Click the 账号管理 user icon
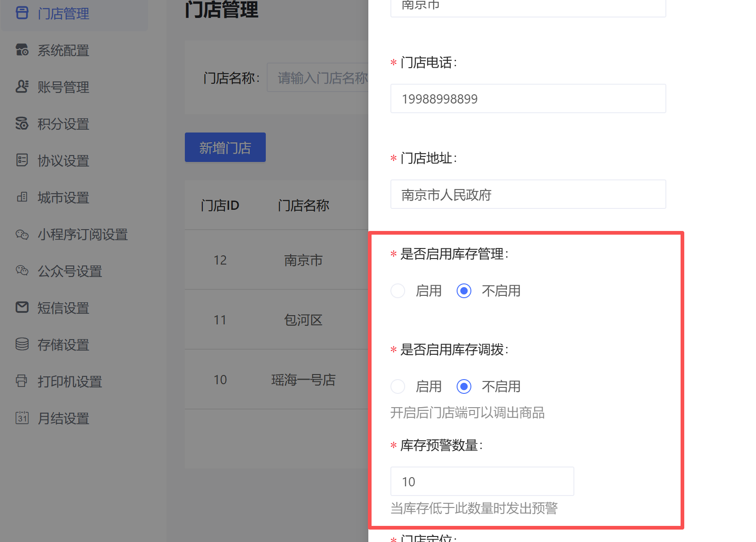The image size is (756, 542). click(x=22, y=86)
